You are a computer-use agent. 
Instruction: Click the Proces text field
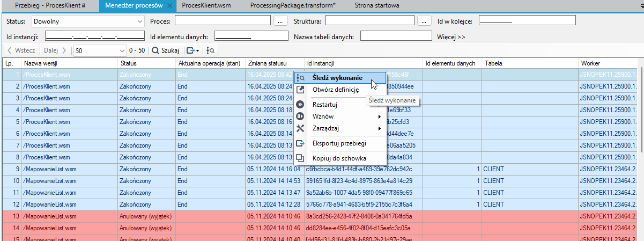click(x=223, y=21)
